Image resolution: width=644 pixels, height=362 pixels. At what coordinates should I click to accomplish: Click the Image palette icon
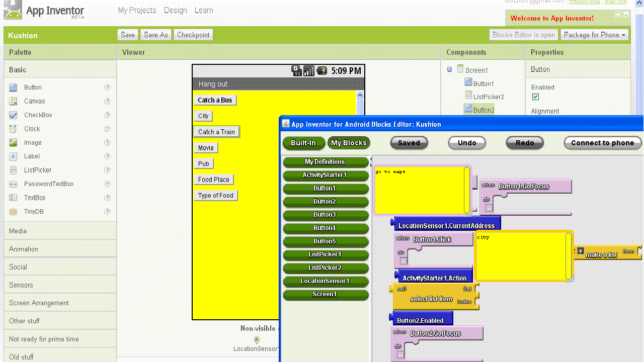(14, 143)
